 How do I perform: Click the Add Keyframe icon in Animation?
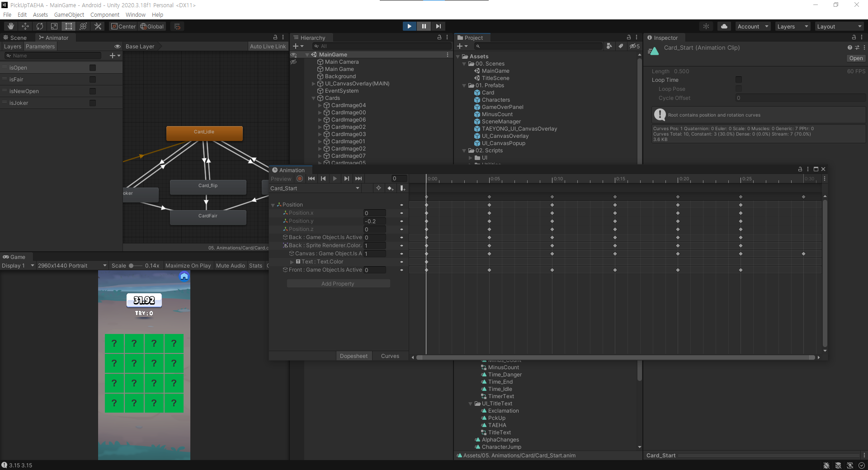click(x=390, y=188)
